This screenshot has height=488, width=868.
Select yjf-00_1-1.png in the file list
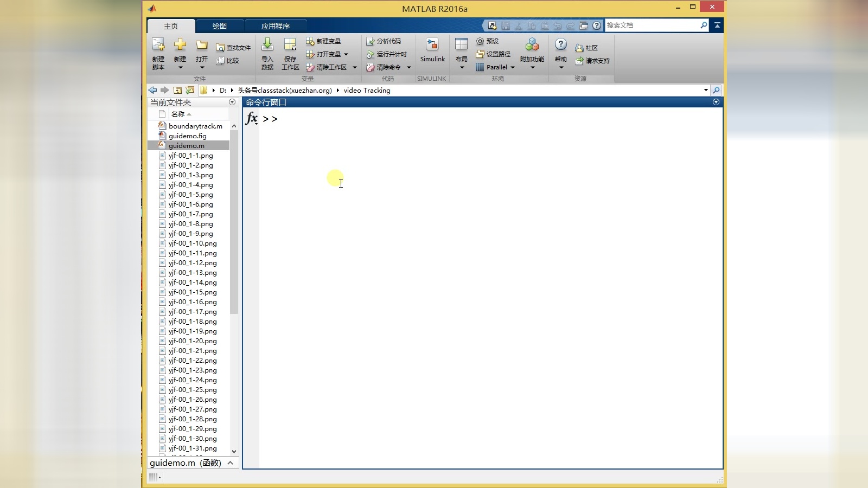190,156
